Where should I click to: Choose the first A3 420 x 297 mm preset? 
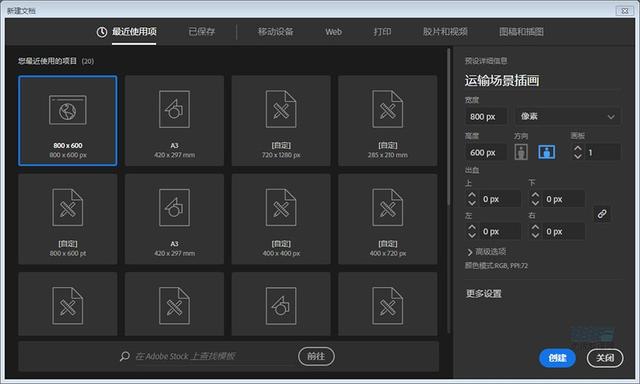[174, 120]
